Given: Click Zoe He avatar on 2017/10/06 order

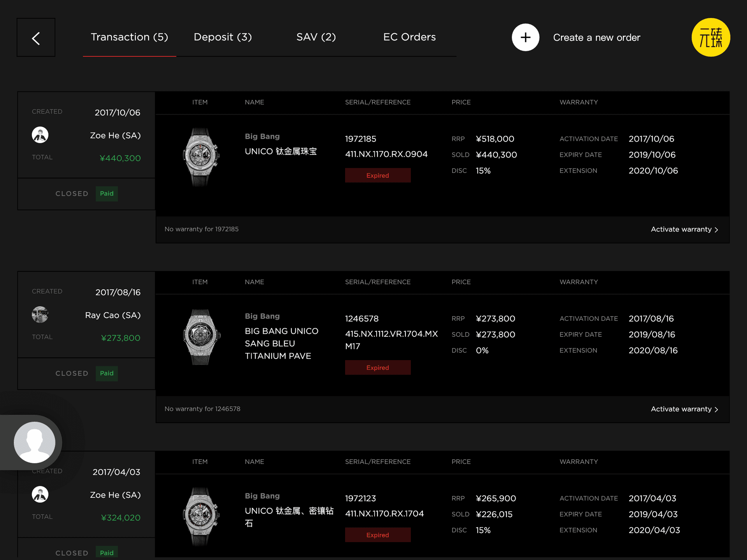Looking at the screenshot, I should point(40,135).
